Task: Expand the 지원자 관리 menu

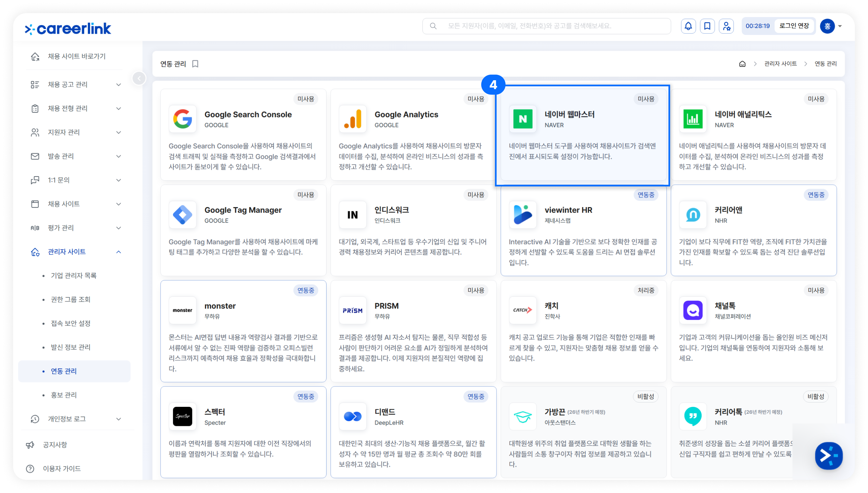Action: [119, 133]
